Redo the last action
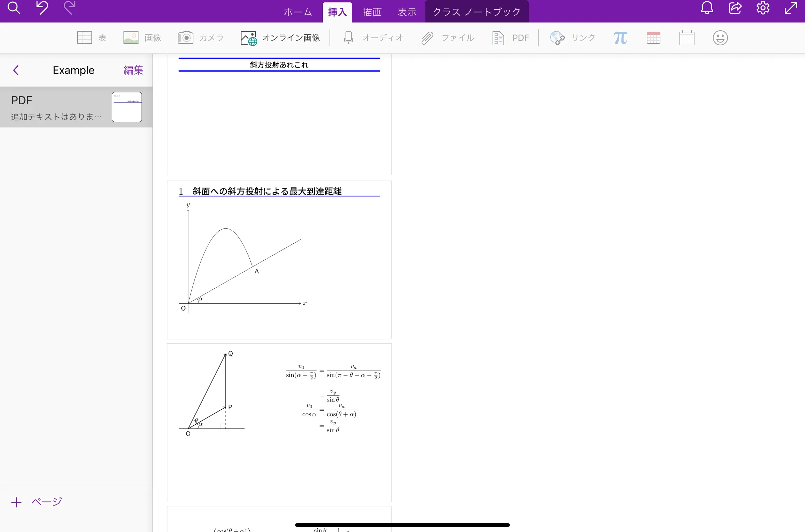The height and width of the screenshot is (532, 805). pos(69,8)
